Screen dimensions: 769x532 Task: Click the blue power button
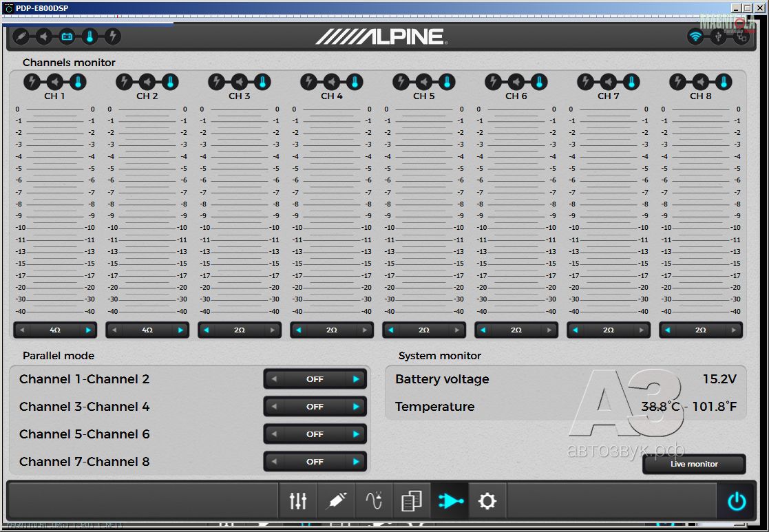[737, 501]
